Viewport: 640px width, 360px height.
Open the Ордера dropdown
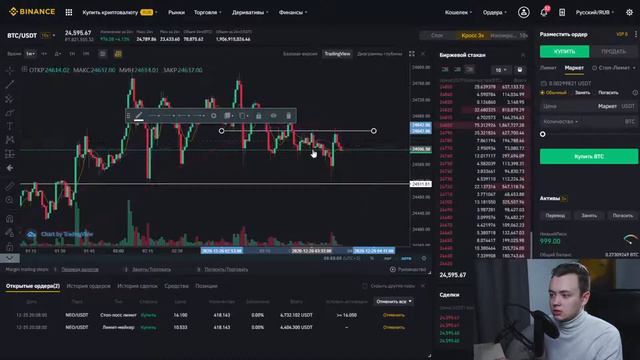[x=495, y=12]
